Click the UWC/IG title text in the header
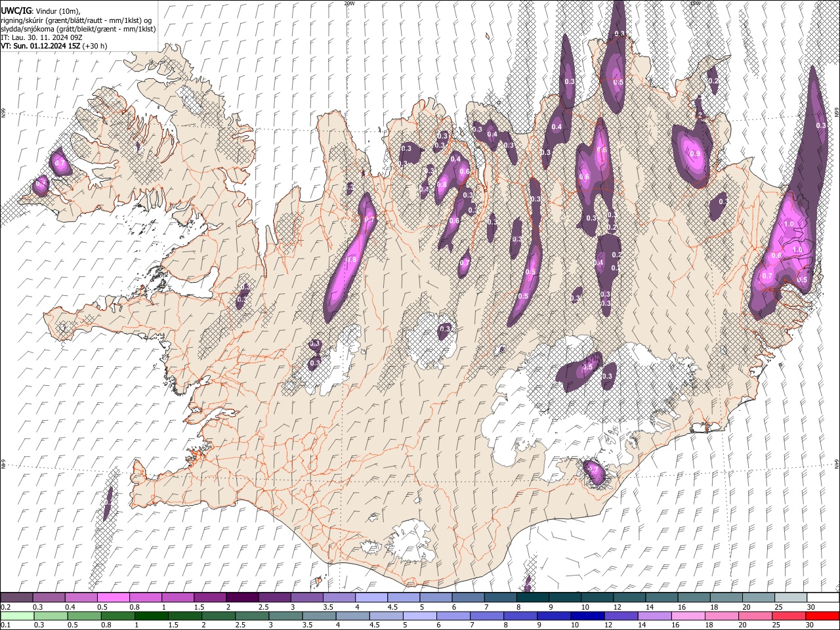 (16, 10)
